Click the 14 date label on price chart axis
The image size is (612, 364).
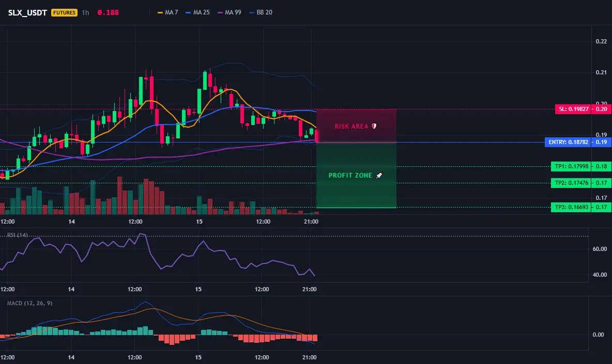71,221
